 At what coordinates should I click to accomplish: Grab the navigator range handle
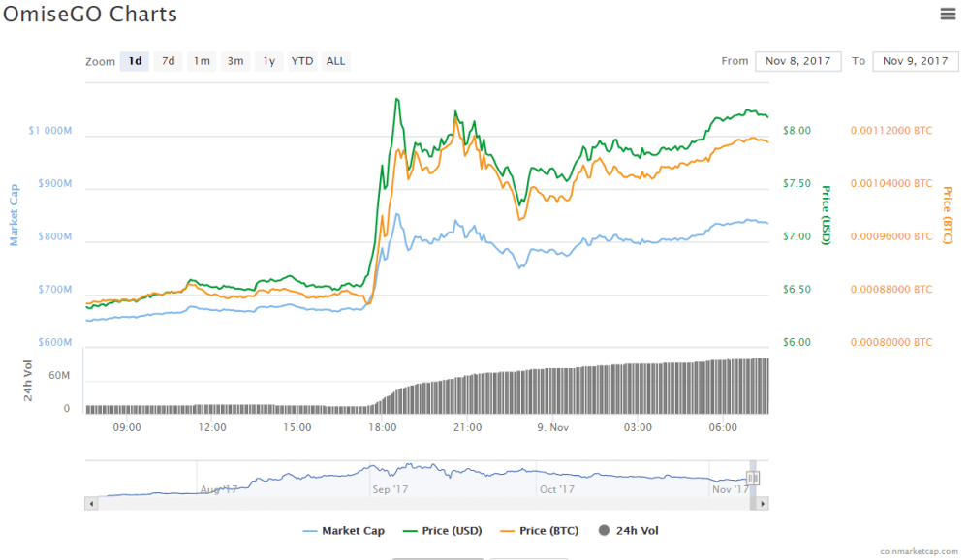(x=753, y=478)
